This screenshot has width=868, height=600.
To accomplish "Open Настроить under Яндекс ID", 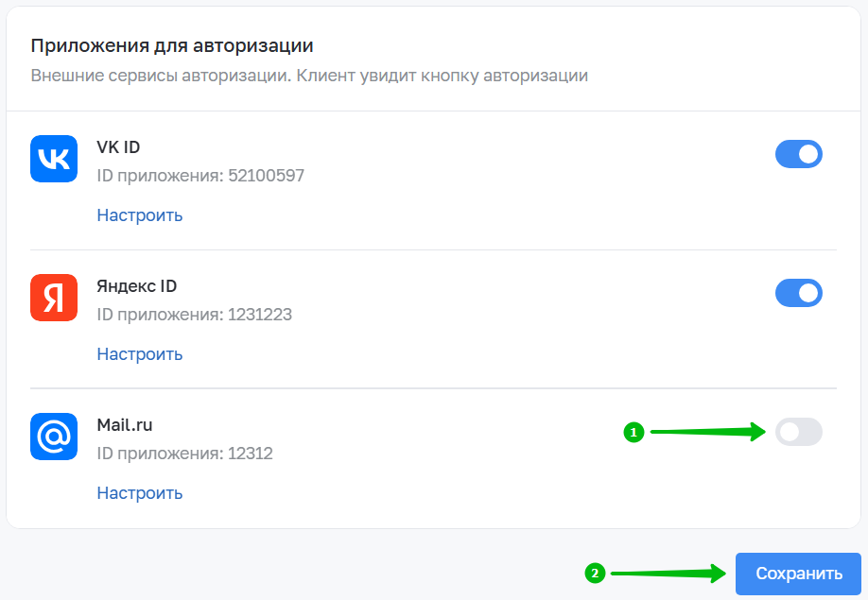I will (x=140, y=354).
